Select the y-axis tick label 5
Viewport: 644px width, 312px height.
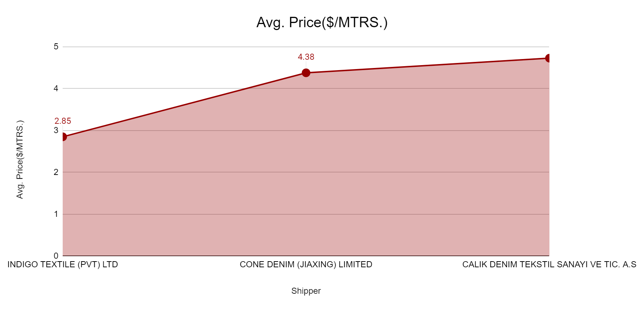coord(56,47)
